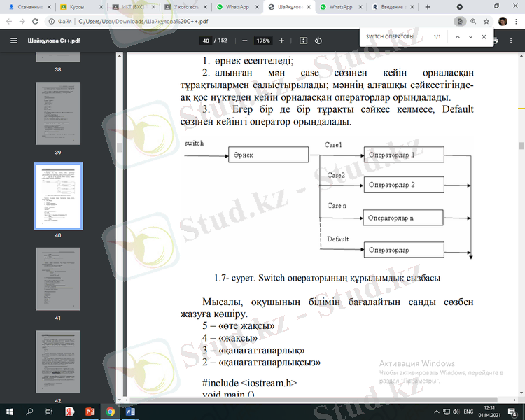The width and height of the screenshot is (525, 420).
Task: Switch to the ИКТ (ВХС) tab
Action: 133,7
